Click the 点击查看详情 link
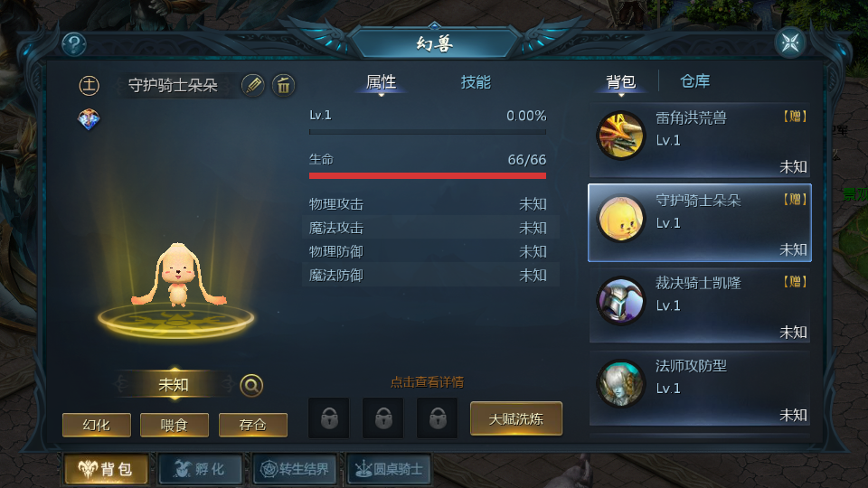 (x=428, y=382)
